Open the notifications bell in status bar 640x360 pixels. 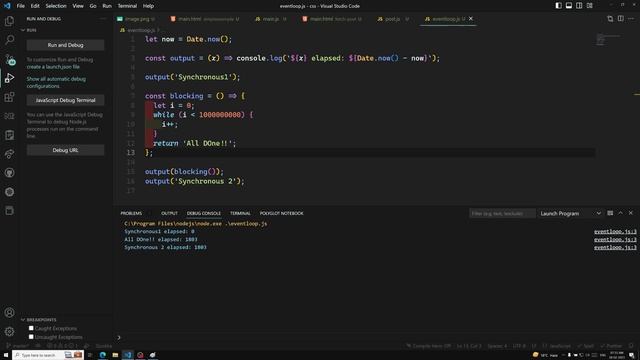tap(631, 346)
